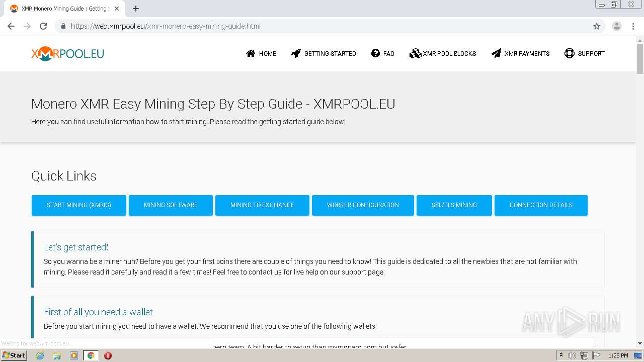Viewport: 644px width, 362px height.
Task: Launch Internet Explorer from taskbar
Action: click(x=40, y=355)
